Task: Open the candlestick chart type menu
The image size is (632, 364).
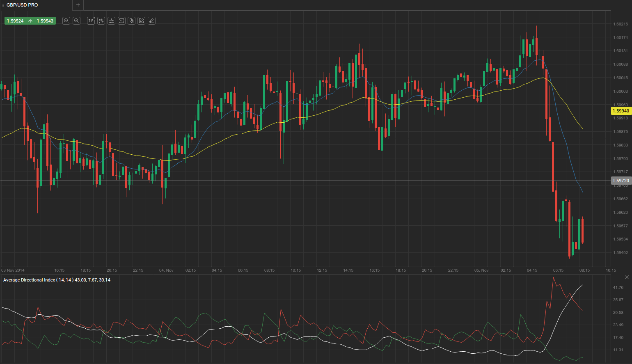Action: [x=101, y=21]
